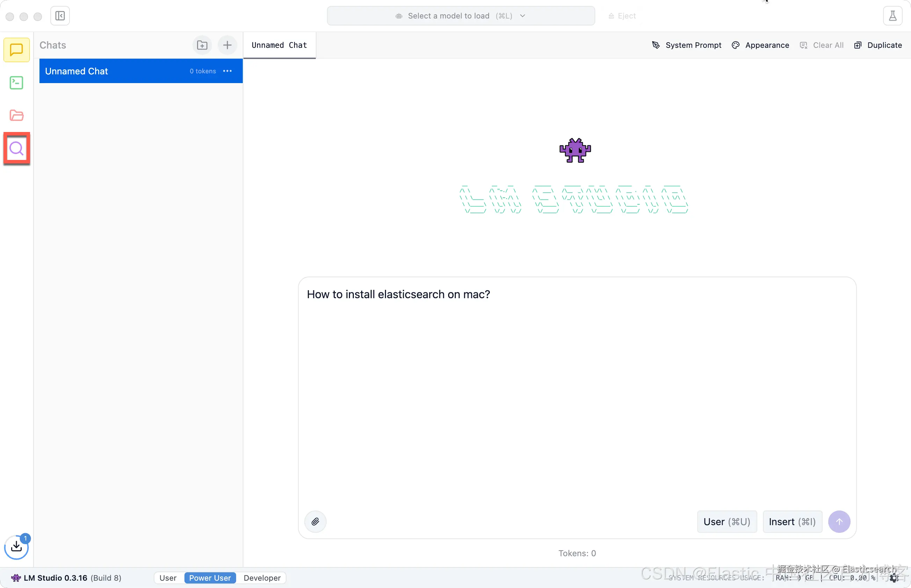Click the Duplicate chat button
The width and height of the screenshot is (911, 588).
click(878, 45)
